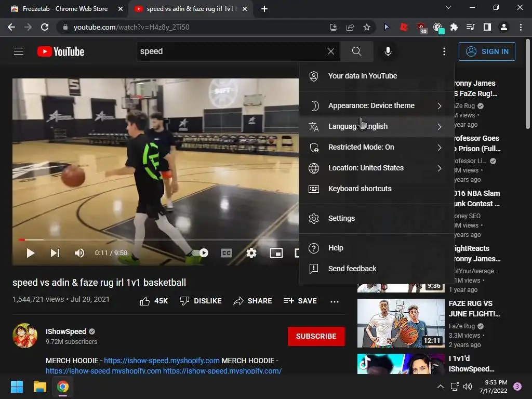The image size is (532, 399).
Task: Show hidden system tray icons chevron
Action: [441, 387]
